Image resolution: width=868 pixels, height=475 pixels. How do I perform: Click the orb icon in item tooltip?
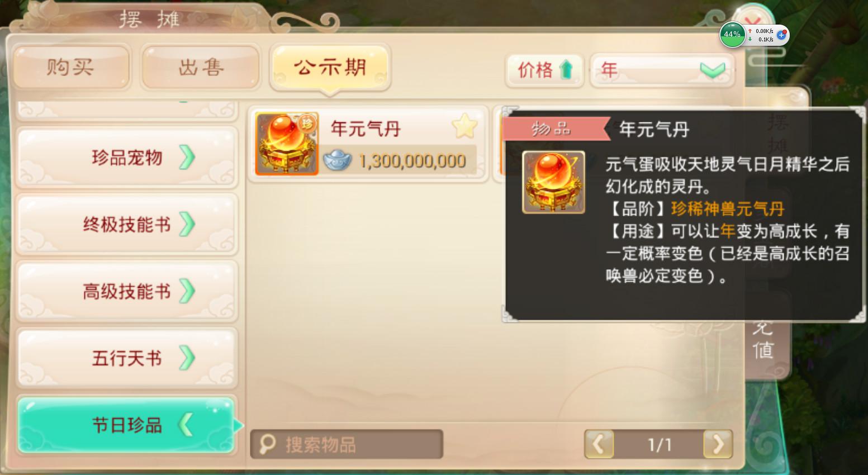click(553, 182)
